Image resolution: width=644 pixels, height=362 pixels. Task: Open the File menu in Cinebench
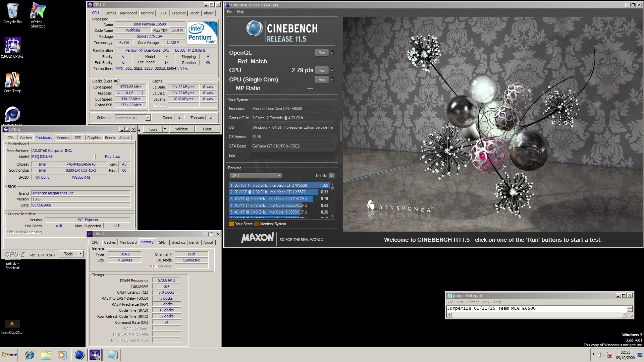pos(229,12)
